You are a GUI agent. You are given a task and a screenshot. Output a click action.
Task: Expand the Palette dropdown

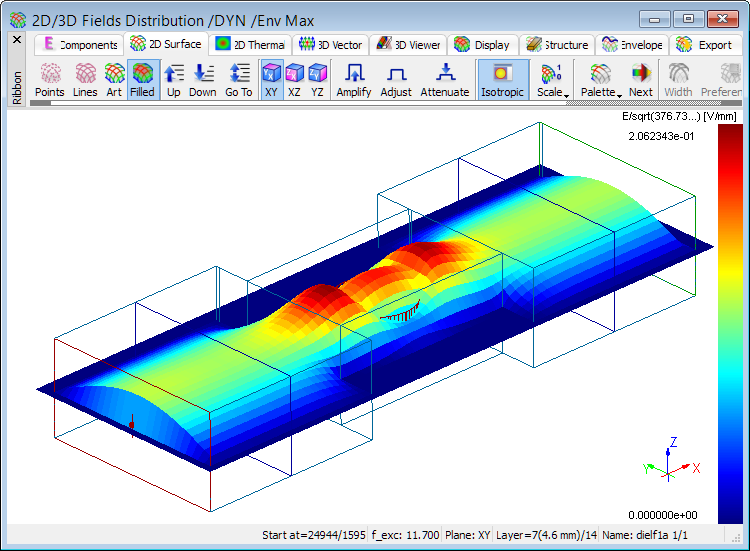601,80
